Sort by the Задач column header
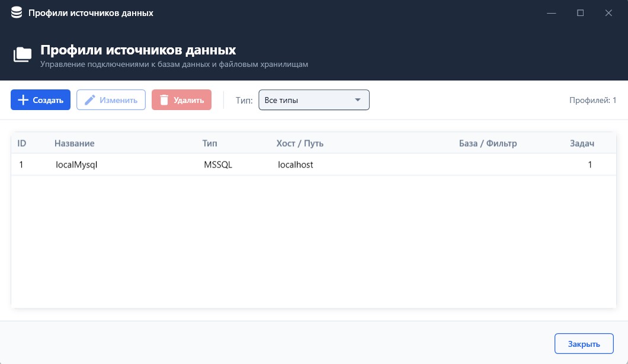Image resolution: width=628 pixels, height=364 pixels. click(581, 143)
